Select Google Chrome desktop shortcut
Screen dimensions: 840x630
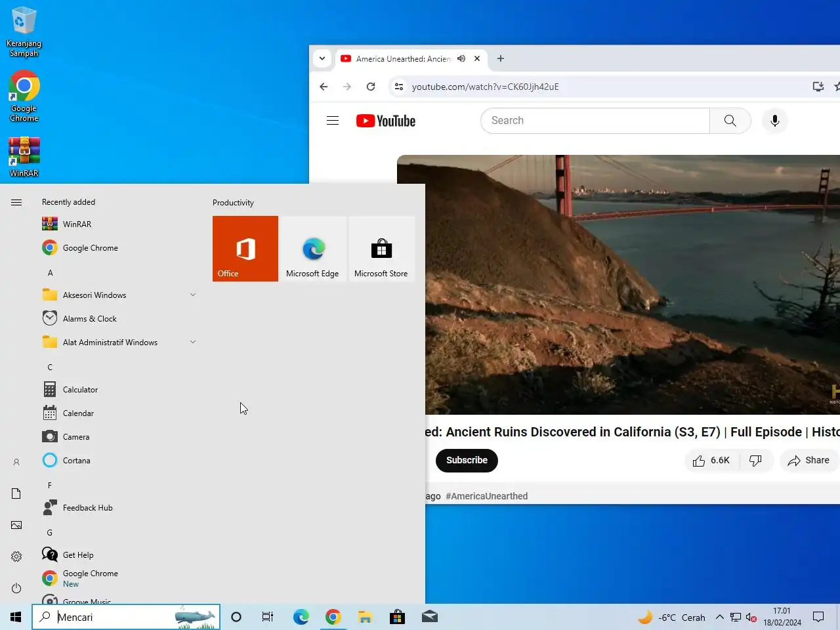point(24,97)
